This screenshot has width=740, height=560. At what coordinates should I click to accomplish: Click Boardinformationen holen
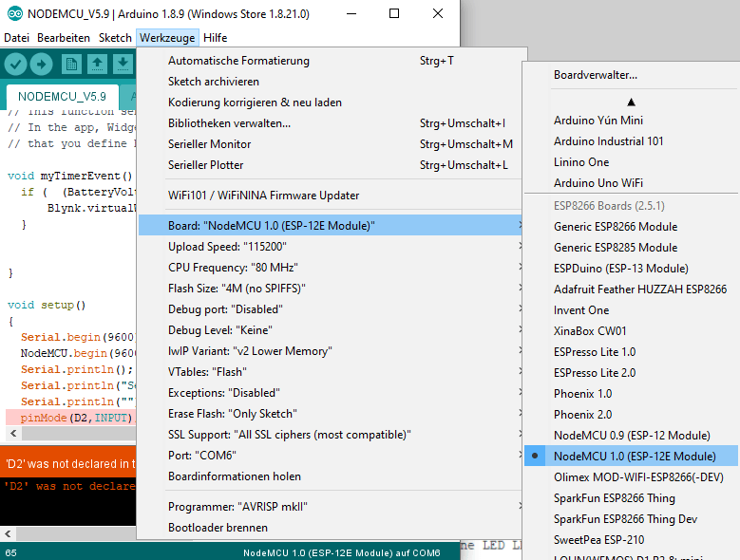[x=235, y=476]
